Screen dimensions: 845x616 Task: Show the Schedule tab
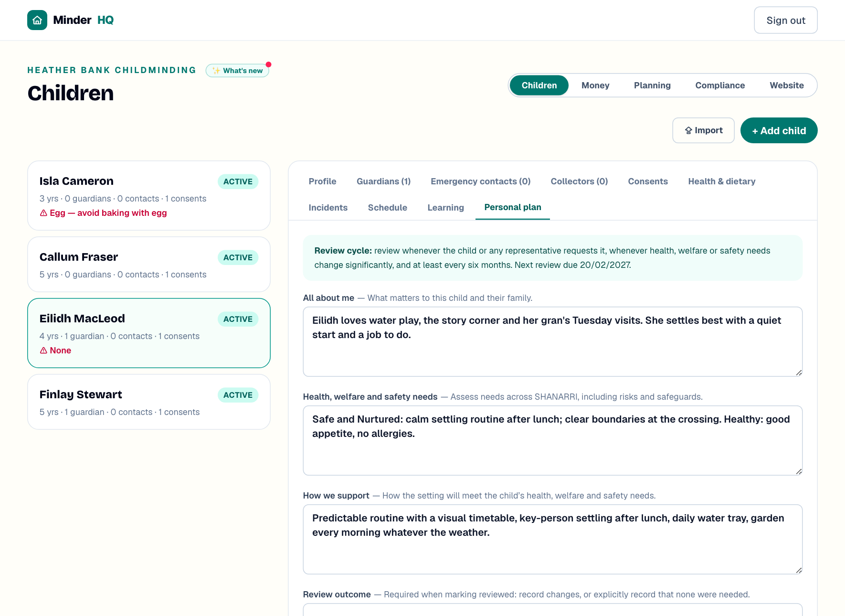(387, 208)
